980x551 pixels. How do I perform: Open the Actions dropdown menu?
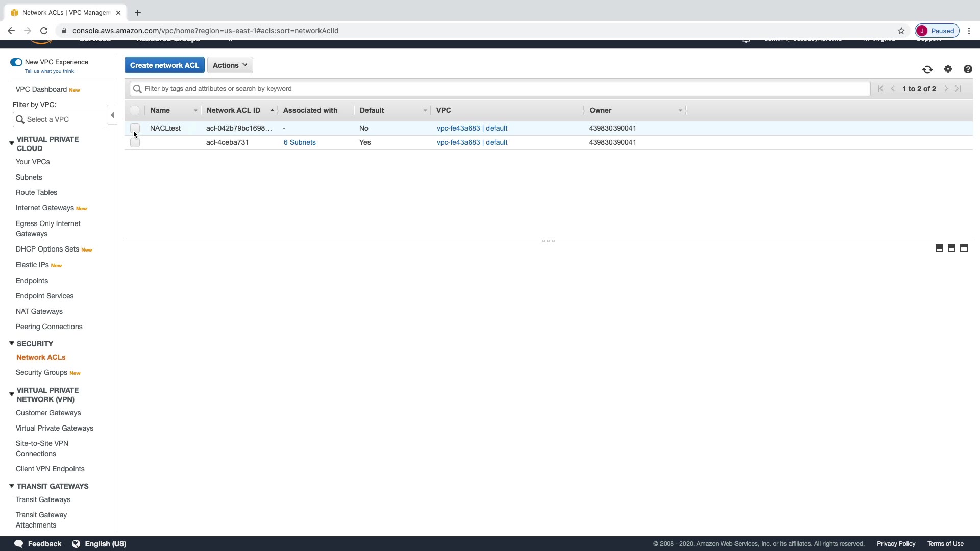click(230, 65)
